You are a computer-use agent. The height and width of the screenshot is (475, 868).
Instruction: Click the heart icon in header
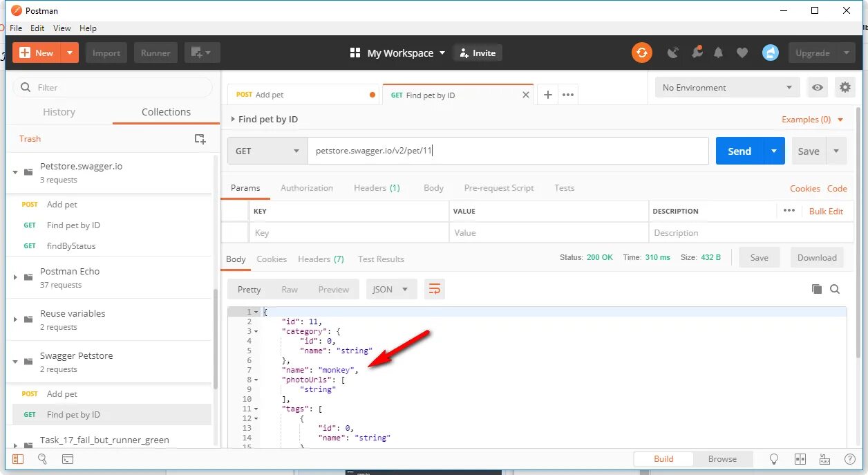click(742, 53)
